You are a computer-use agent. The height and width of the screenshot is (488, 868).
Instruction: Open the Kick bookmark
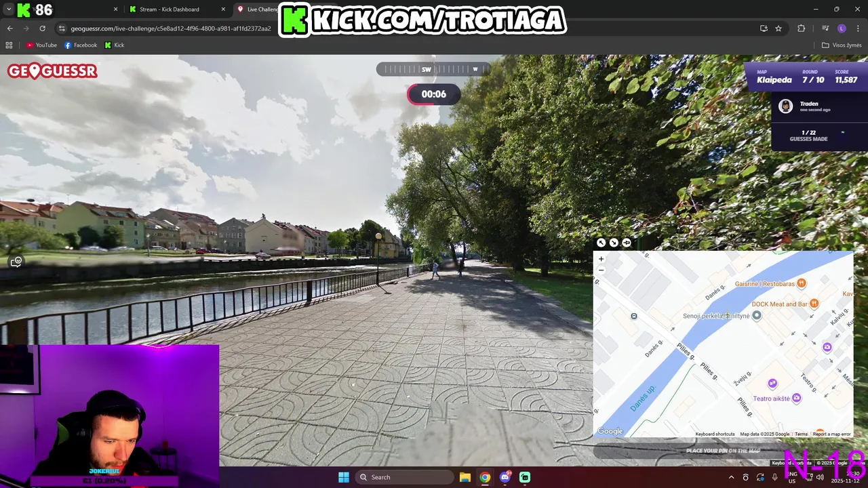[115, 45]
